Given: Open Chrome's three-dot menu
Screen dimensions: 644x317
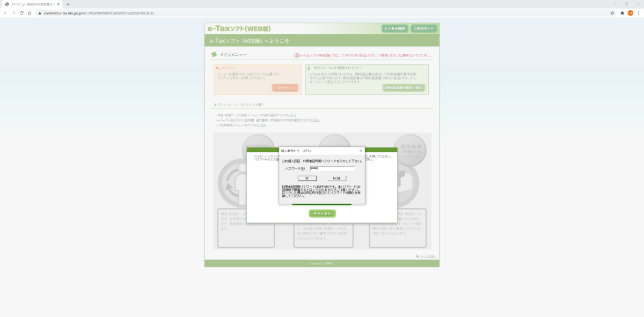Looking at the screenshot, I should 639,13.
